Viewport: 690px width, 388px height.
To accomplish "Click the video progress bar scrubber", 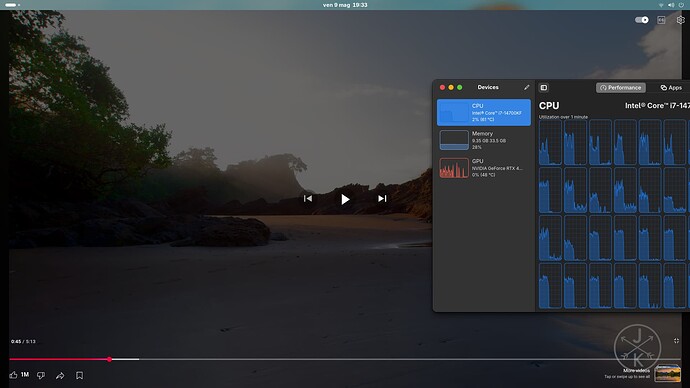I will pos(110,359).
